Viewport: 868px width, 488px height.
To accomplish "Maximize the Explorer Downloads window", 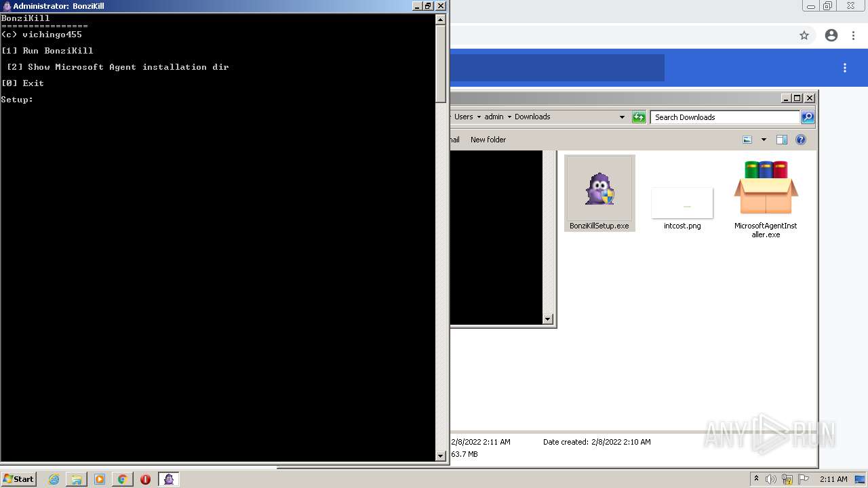I will pyautogui.click(x=797, y=98).
